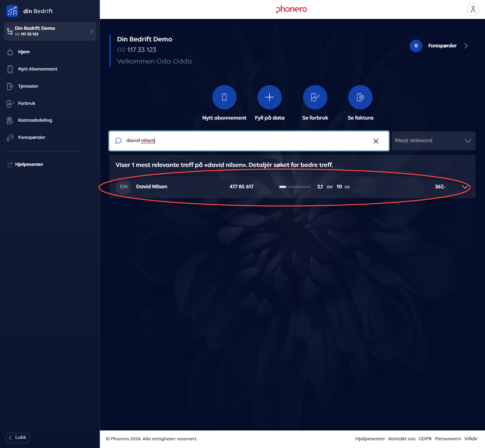Click the GDPR footer link
Image resolution: width=485 pixels, height=448 pixels.
pos(425,439)
